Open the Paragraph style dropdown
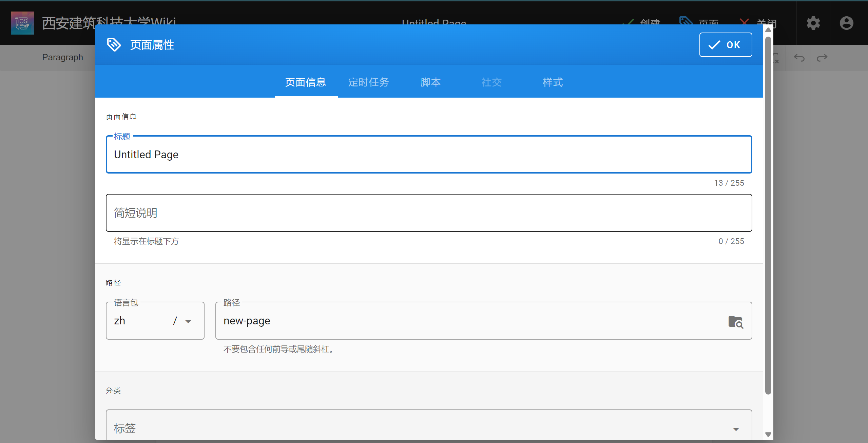This screenshot has width=868, height=443. click(x=63, y=57)
